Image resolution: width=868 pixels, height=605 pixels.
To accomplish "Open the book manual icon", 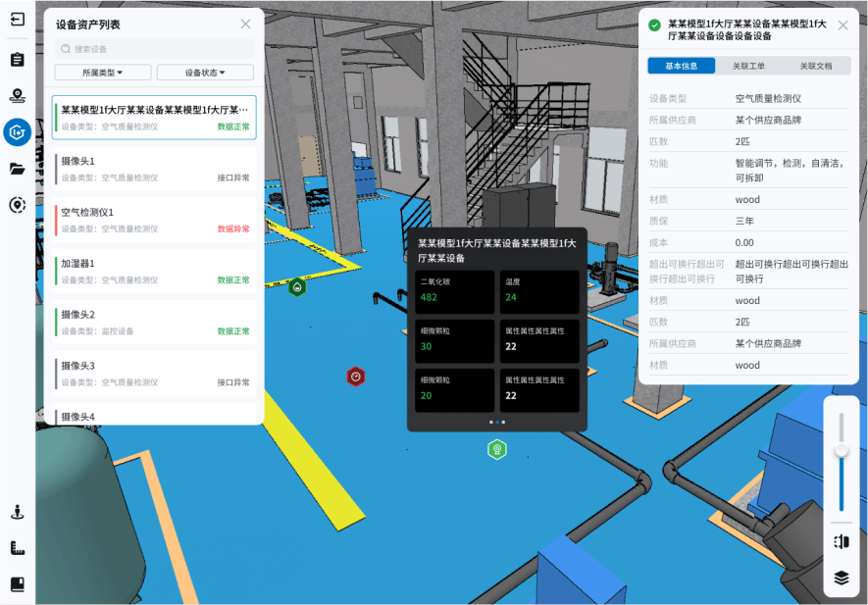I will point(17,584).
